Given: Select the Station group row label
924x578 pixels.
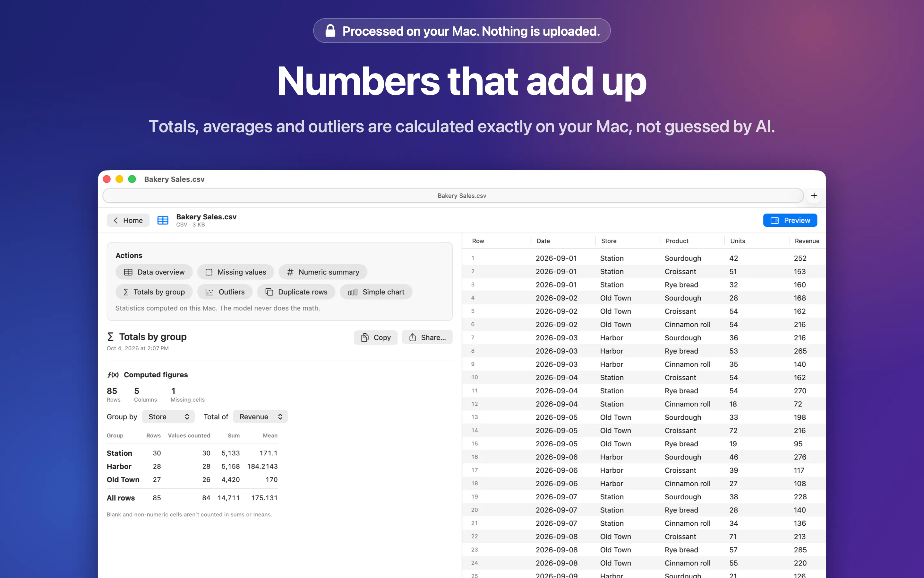Looking at the screenshot, I should [119, 453].
